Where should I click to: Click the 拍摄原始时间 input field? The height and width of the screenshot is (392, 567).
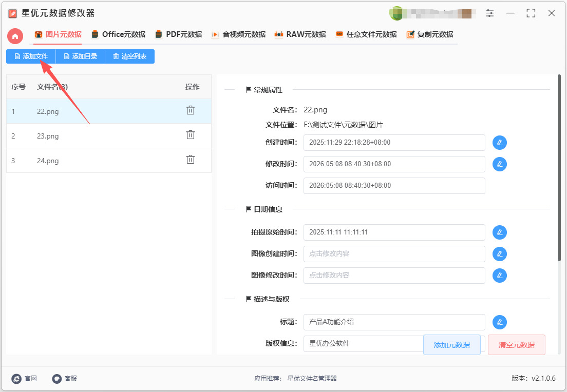coord(394,232)
